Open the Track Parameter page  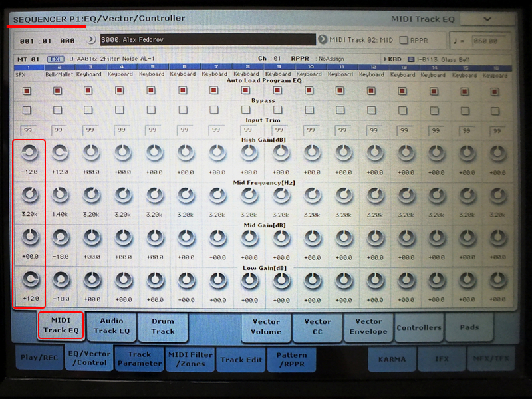pos(140,359)
